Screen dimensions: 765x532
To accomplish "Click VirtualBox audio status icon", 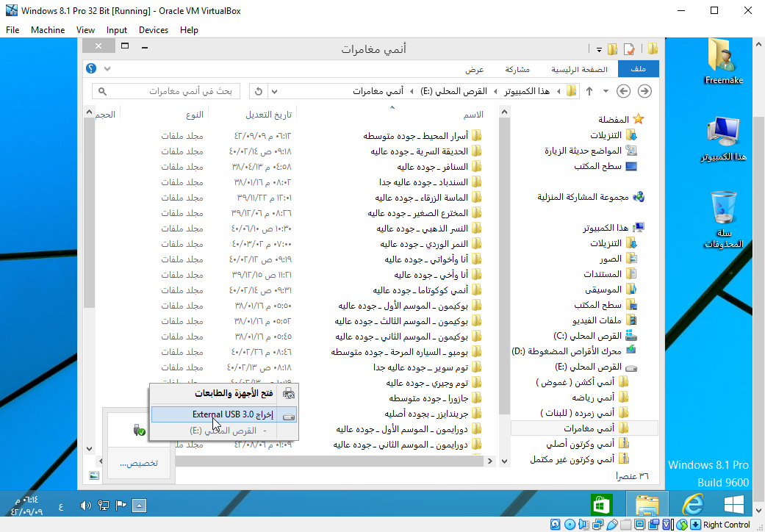I will point(583,525).
